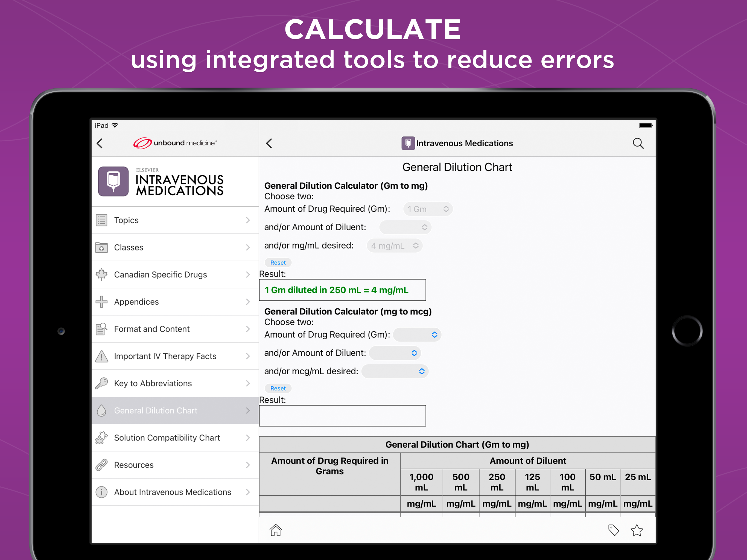Open Amount of Diluent dropdown in mcg calculator

(395, 353)
